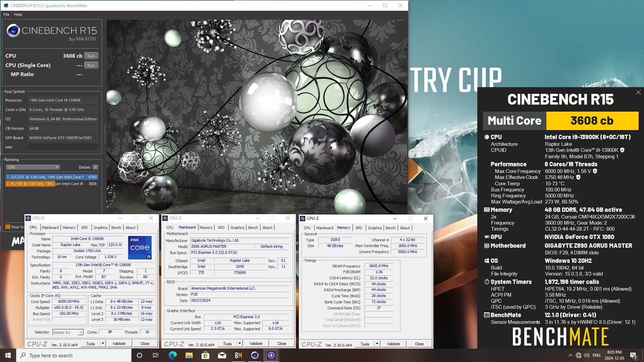The image size is (644, 362).
Task: Open SPD tab in Mainboard CPU-Z window
Action: [221, 228]
